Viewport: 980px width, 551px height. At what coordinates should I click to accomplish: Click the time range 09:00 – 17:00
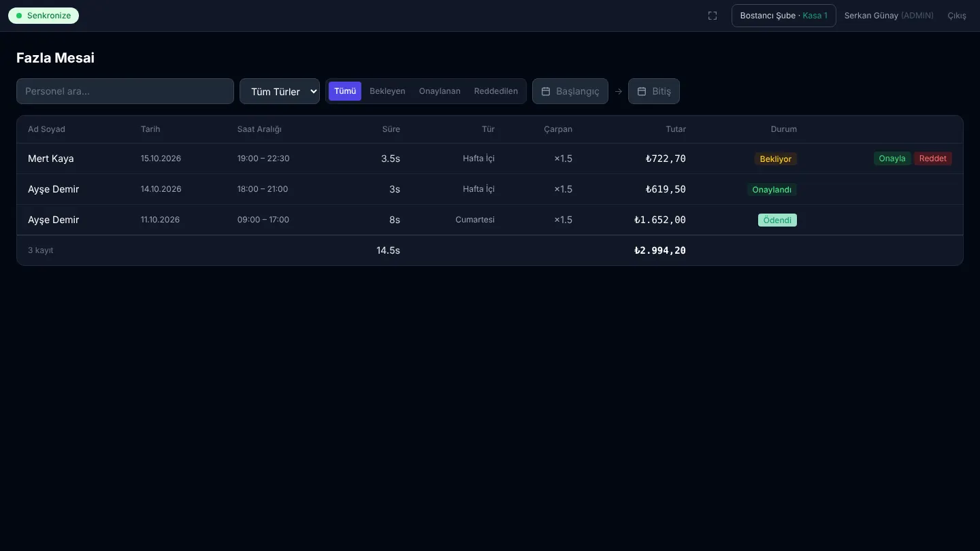pos(263,220)
